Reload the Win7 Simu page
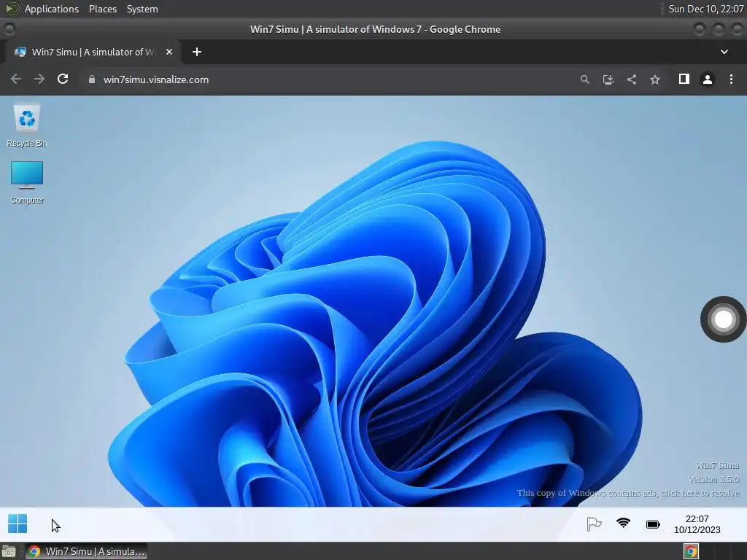 [63, 79]
